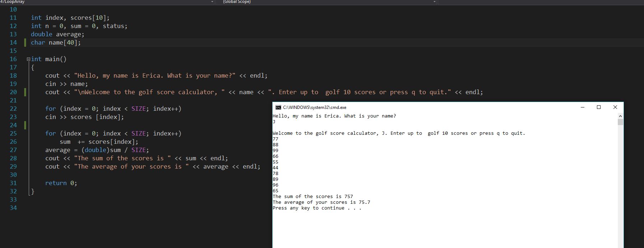Click the "Press any key to continue" text

click(x=317, y=208)
